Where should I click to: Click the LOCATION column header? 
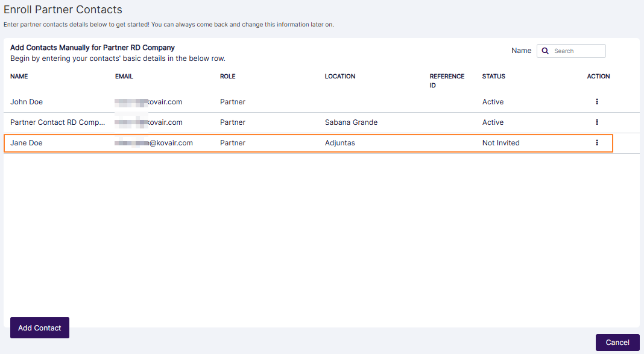[339, 76]
